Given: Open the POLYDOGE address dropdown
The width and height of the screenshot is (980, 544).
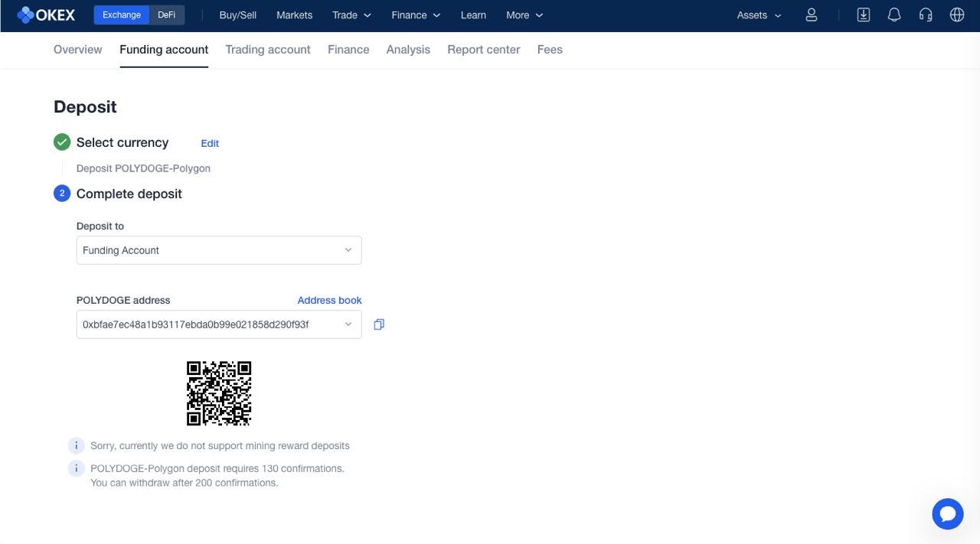Looking at the screenshot, I should [x=219, y=324].
